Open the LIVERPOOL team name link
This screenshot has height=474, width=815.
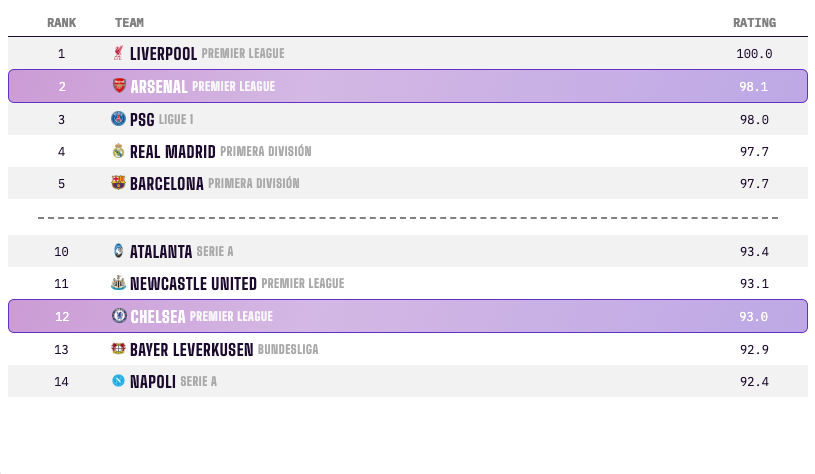click(x=163, y=54)
